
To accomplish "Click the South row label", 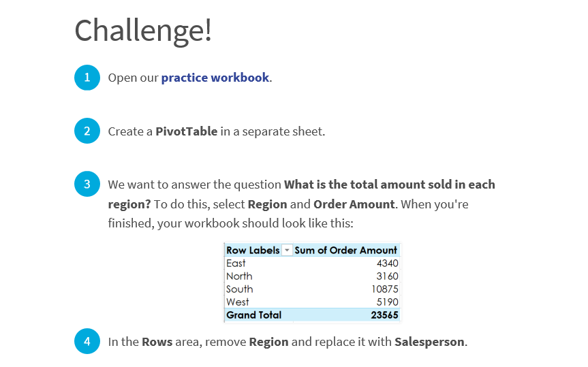I will [x=240, y=289].
